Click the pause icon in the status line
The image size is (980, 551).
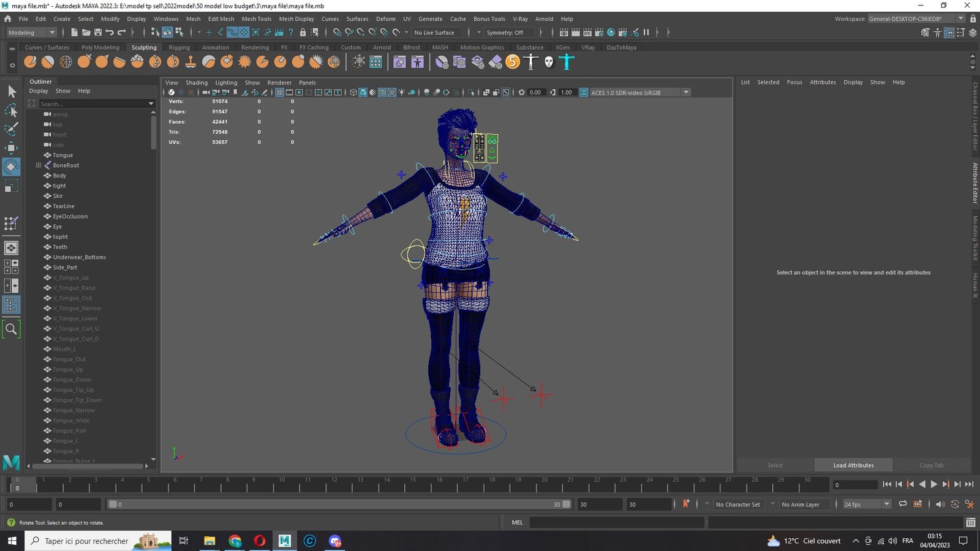pyautogui.click(x=646, y=32)
